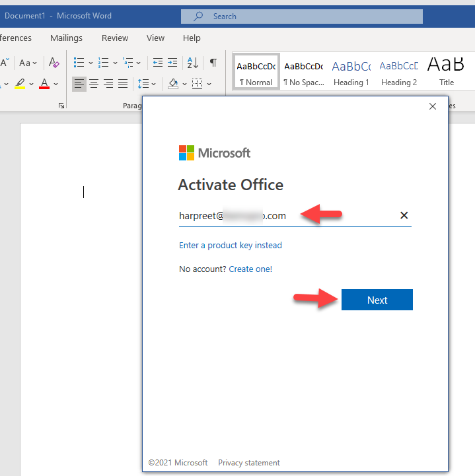Click the Clear All Formatting icon

click(x=54, y=63)
